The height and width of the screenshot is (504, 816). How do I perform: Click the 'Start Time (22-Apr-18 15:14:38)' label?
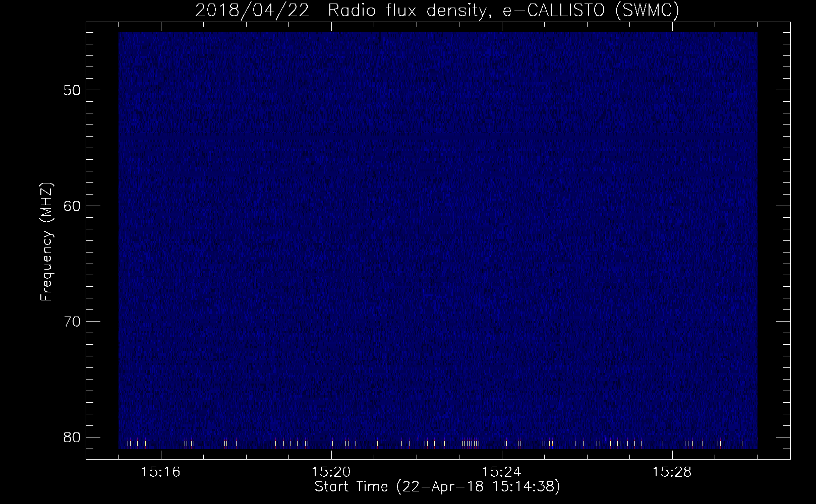coord(437,487)
